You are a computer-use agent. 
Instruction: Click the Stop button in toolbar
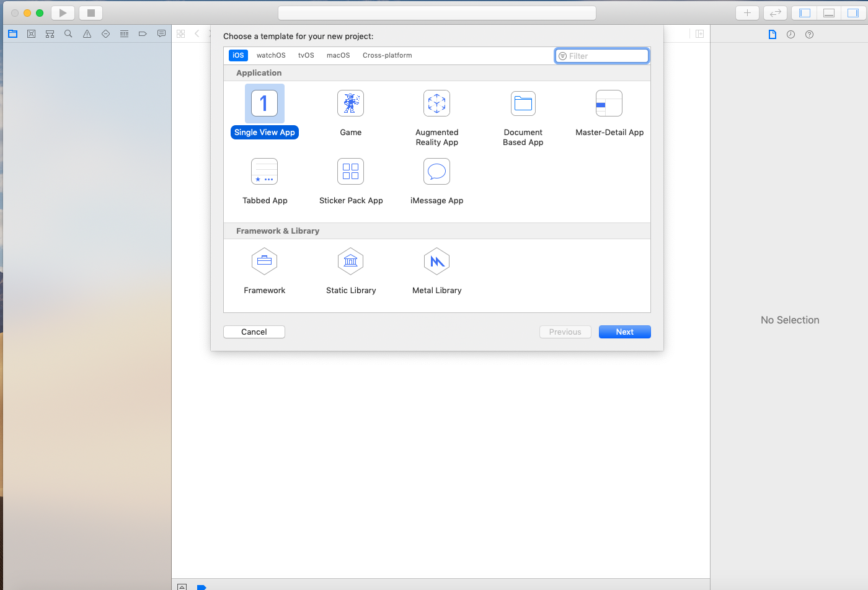pos(91,13)
